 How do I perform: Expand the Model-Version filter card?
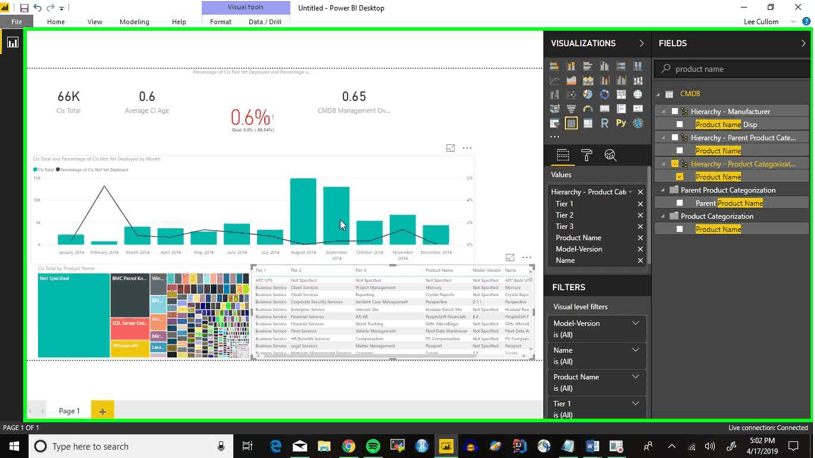[635, 323]
